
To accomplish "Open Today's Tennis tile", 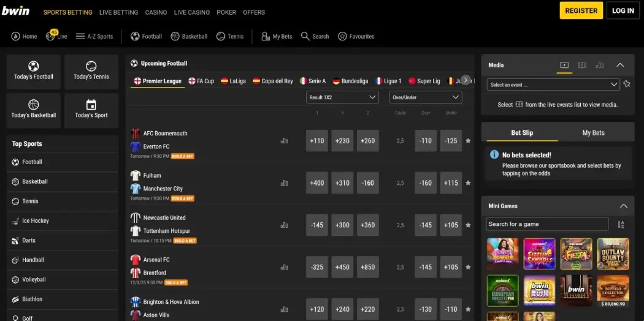I will point(91,72).
